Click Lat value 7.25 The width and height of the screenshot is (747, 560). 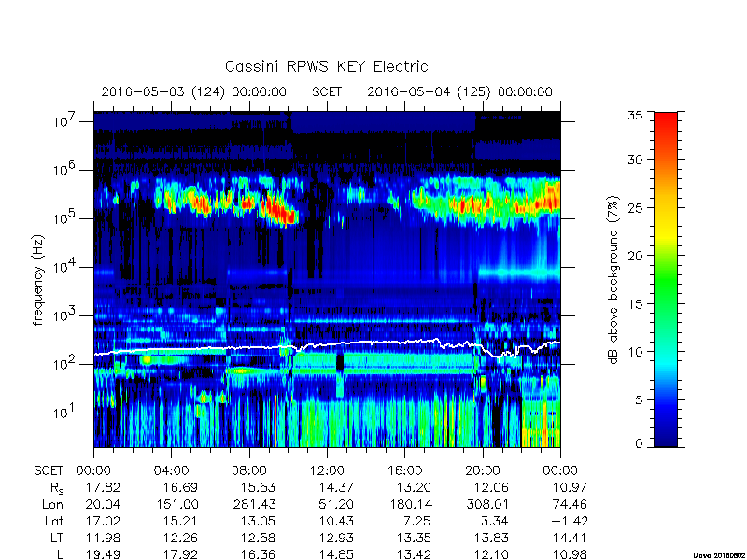click(417, 522)
